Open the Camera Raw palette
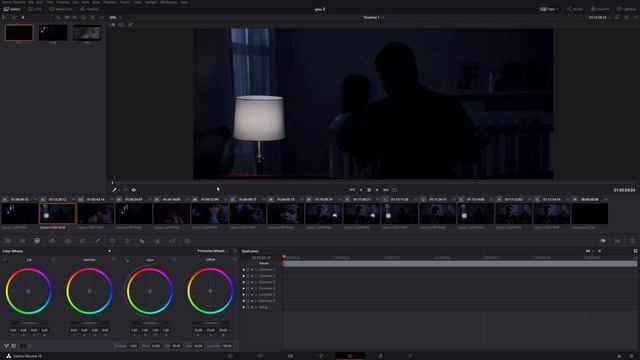The width and height of the screenshot is (640, 360). pyautogui.click(x=7, y=241)
